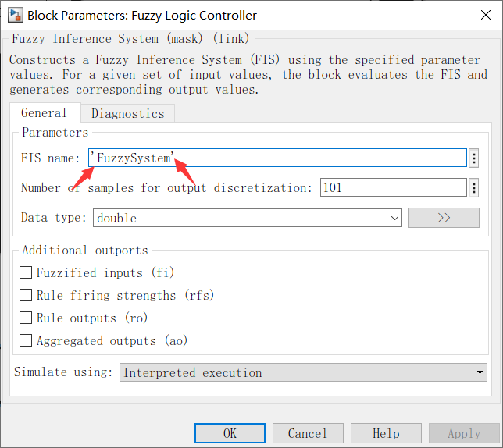Click the >> data type assistant button

click(x=444, y=218)
